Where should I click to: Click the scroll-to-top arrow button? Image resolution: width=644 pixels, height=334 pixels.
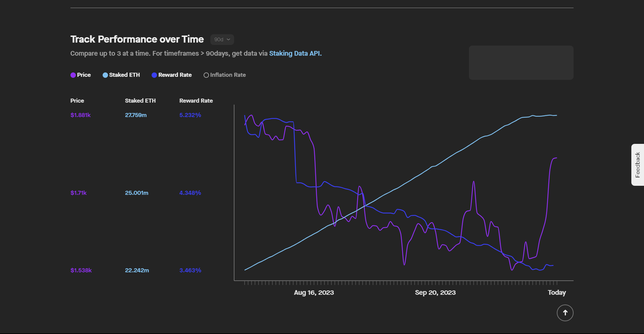(565, 313)
